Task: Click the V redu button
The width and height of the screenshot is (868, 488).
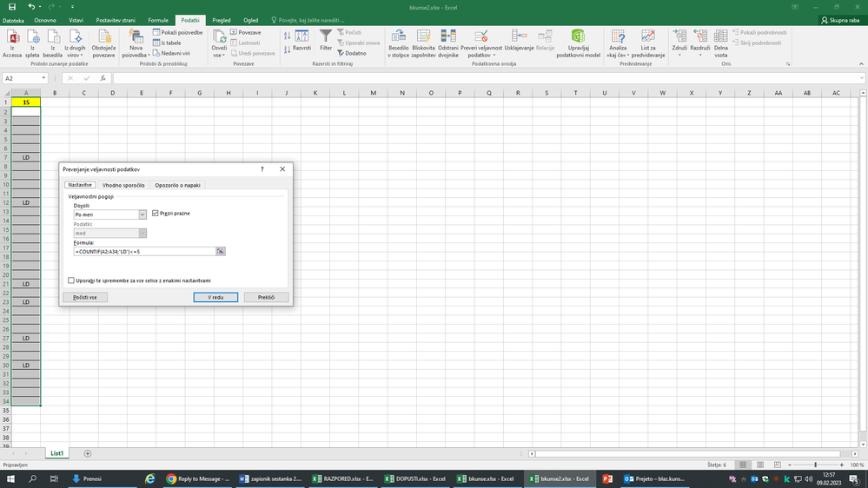Action: coord(215,297)
